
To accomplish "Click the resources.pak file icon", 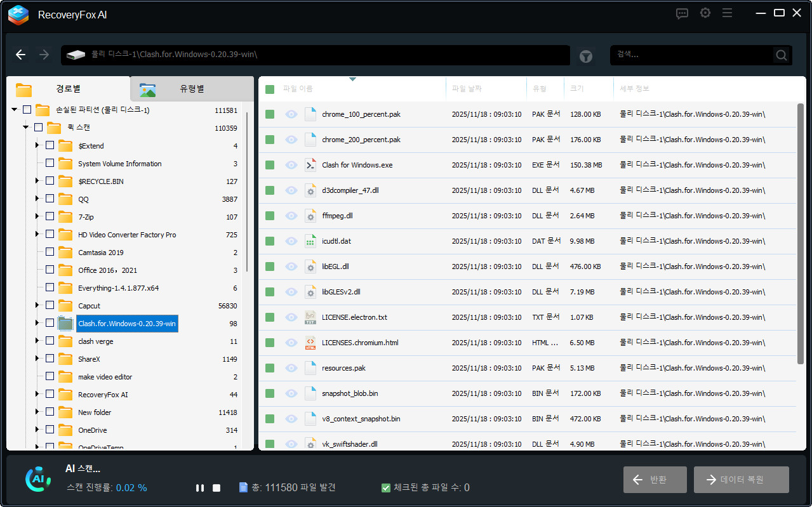I will coord(310,368).
